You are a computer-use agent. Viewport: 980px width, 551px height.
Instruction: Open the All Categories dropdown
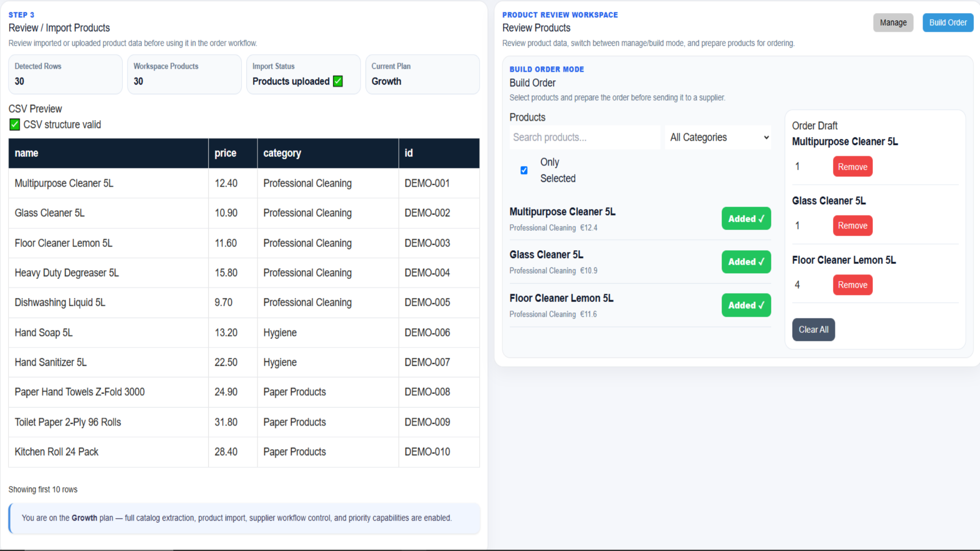click(x=718, y=137)
